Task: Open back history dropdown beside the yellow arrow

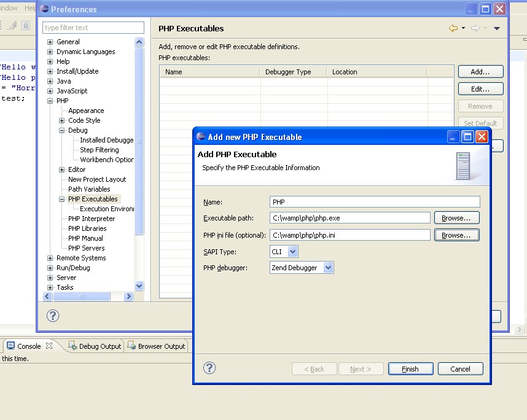Action: (x=464, y=28)
